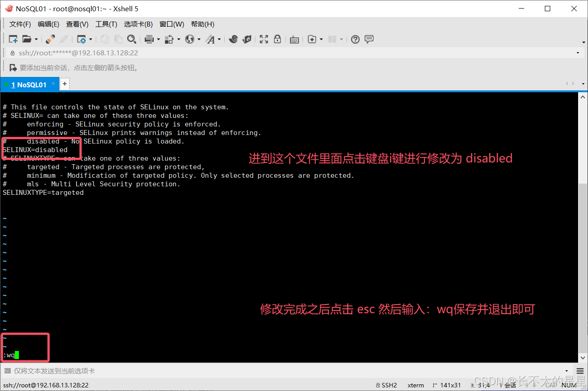Screen dimensions: 588x391
Task: Open the 编辑(E) menu
Action: (49, 24)
